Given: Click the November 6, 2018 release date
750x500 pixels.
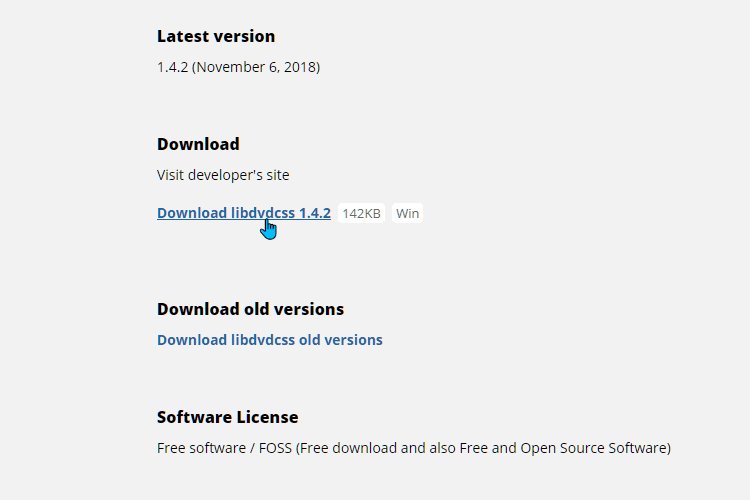Looking at the screenshot, I should 256,67.
